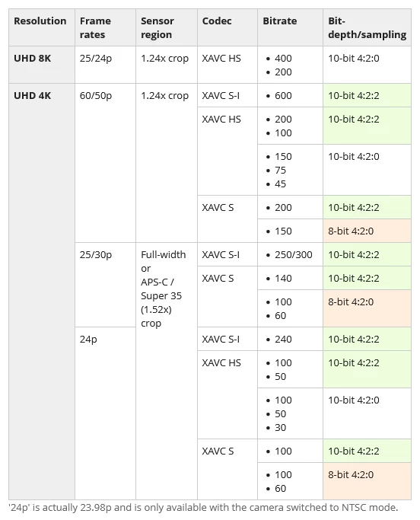Viewport: 420px width, 520px height.
Task: Click the Bitrate column header
Action: [290, 27]
